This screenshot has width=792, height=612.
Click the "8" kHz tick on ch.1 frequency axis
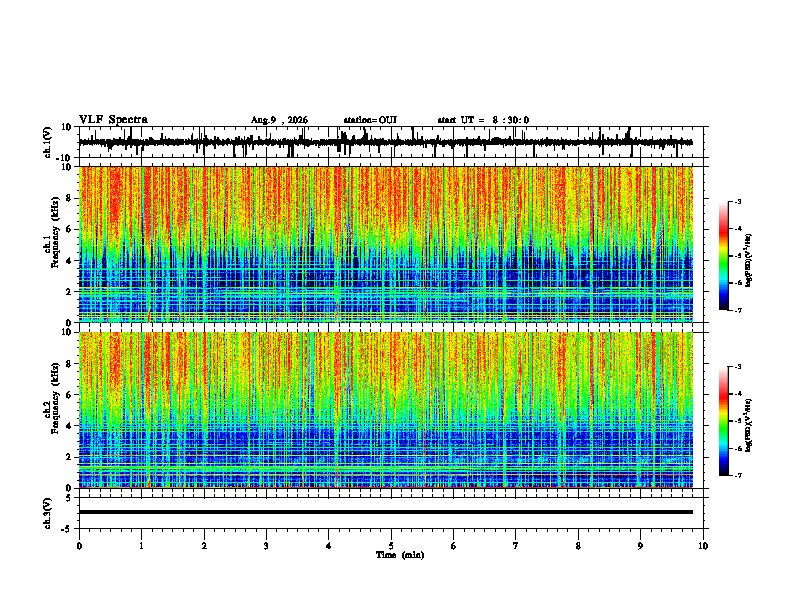(x=69, y=198)
